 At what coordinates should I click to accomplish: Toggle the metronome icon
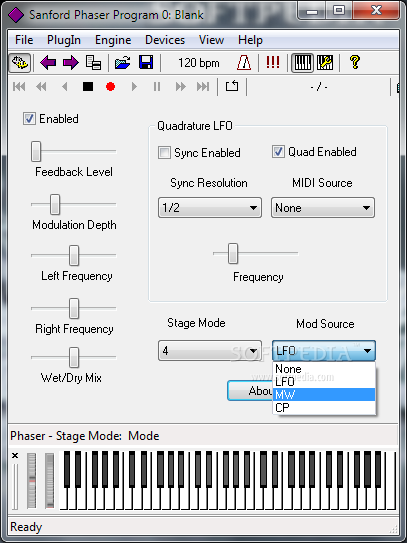(x=244, y=63)
